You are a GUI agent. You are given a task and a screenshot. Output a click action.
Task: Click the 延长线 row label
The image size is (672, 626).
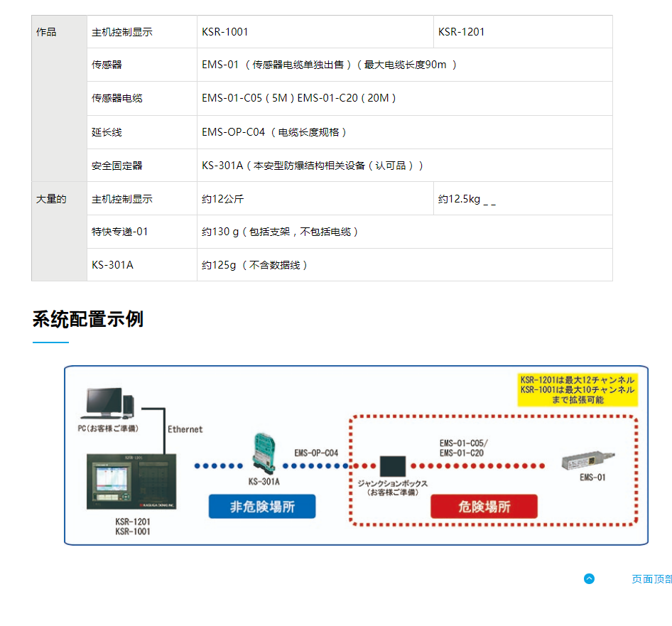pyautogui.click(x=107, y=132)
